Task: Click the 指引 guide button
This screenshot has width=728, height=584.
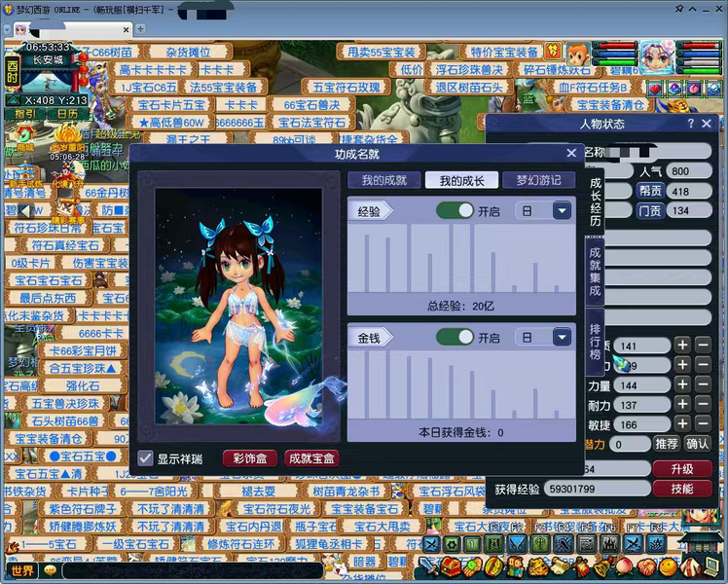Action: click(24, 114)
